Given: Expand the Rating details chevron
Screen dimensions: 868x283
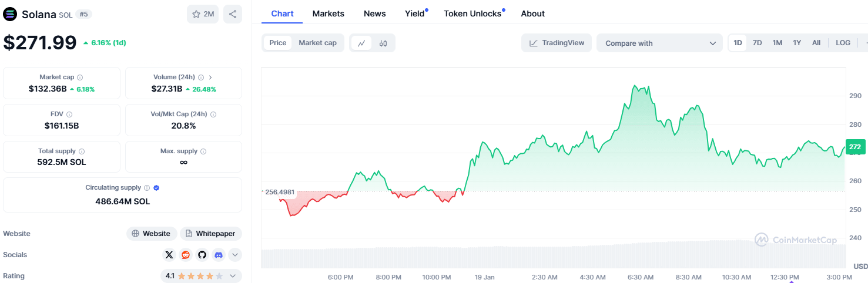Looking at the screenshot, I should 233,275.
